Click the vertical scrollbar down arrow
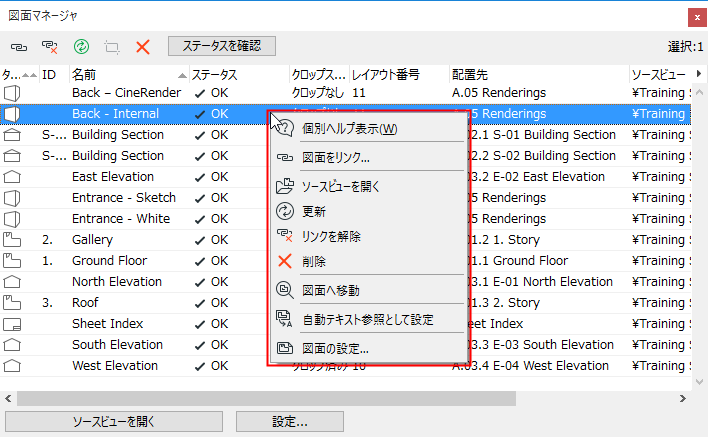Viewport: 708px width, 437px height. 699,382
